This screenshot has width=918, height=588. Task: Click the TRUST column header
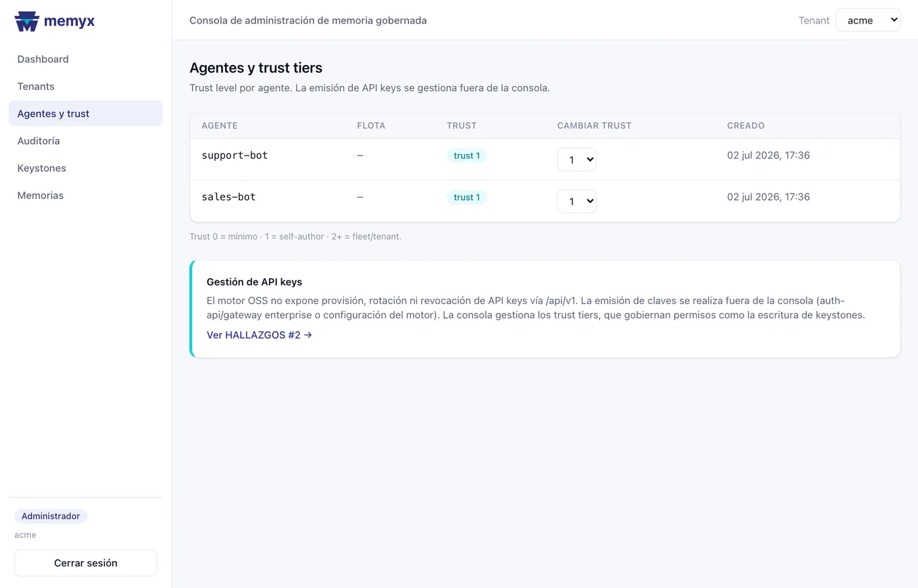[462, 126]
